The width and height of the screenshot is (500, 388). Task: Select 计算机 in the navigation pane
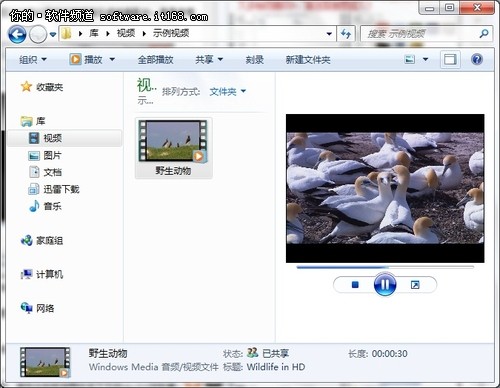[49, 275]
